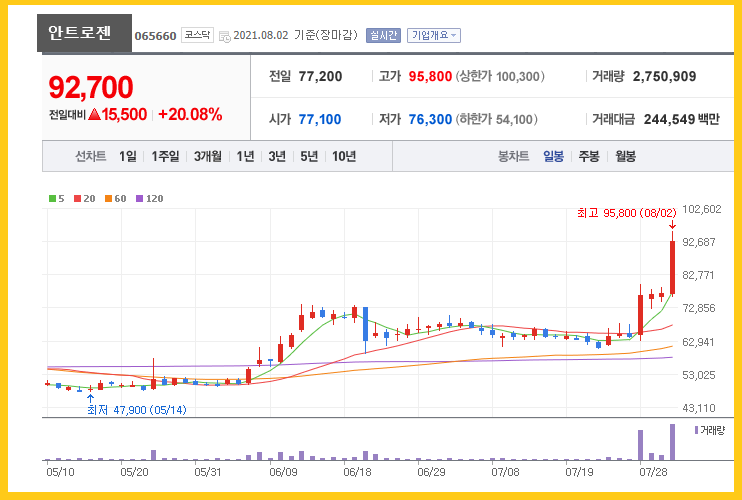Click the 거래대금 value 244,549 백만
Screen dimensions: 742x500
point(681,119)
